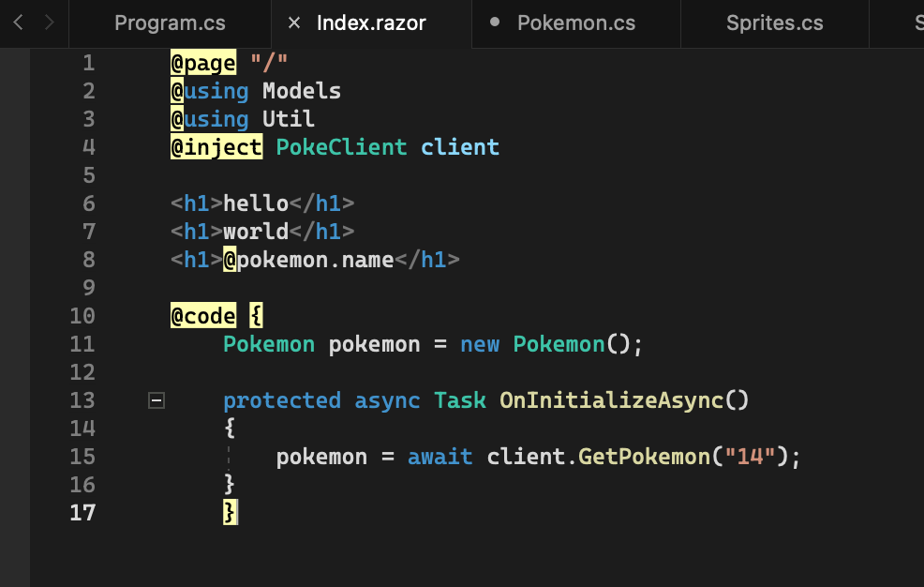Click the @code keyword

203,317
